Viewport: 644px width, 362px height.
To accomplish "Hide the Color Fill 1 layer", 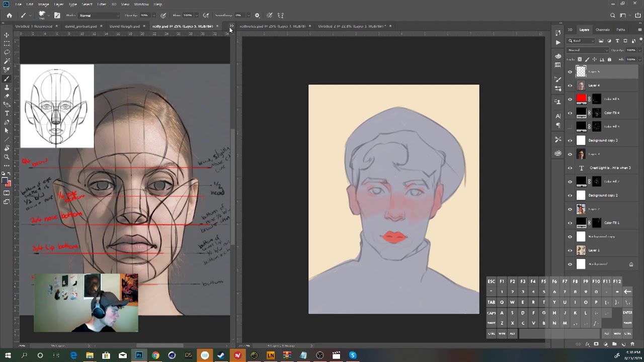I will [570, 223].
